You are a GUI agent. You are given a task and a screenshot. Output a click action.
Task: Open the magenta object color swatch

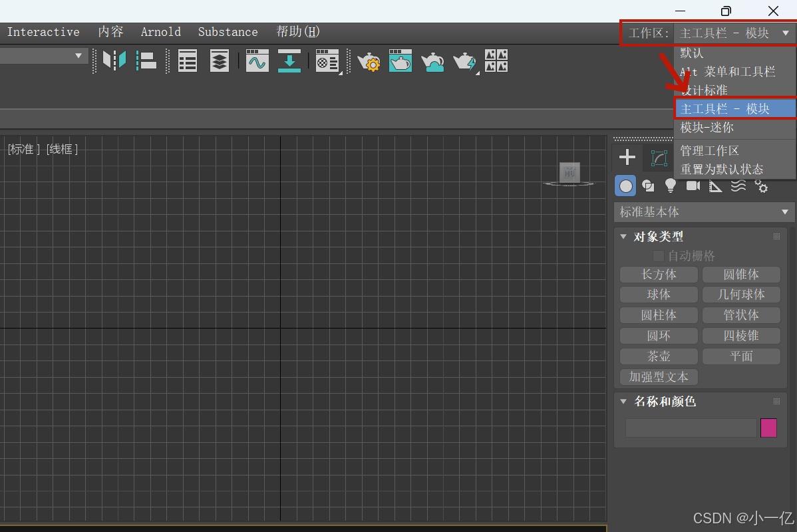tap(768, 428)
